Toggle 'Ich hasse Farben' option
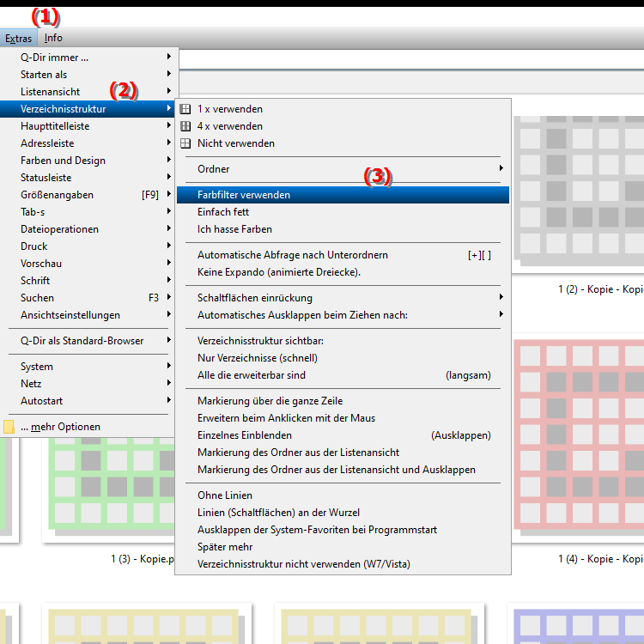The image size is (644, 644). coord(343,229)
